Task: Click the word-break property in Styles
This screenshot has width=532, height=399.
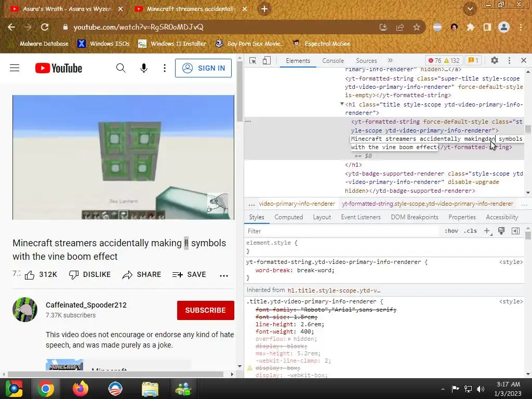Action: click(x=272, y=270)
